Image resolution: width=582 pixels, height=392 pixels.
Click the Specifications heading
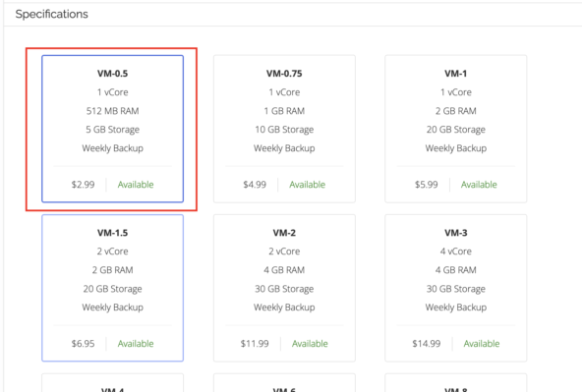tap(51, 14)
